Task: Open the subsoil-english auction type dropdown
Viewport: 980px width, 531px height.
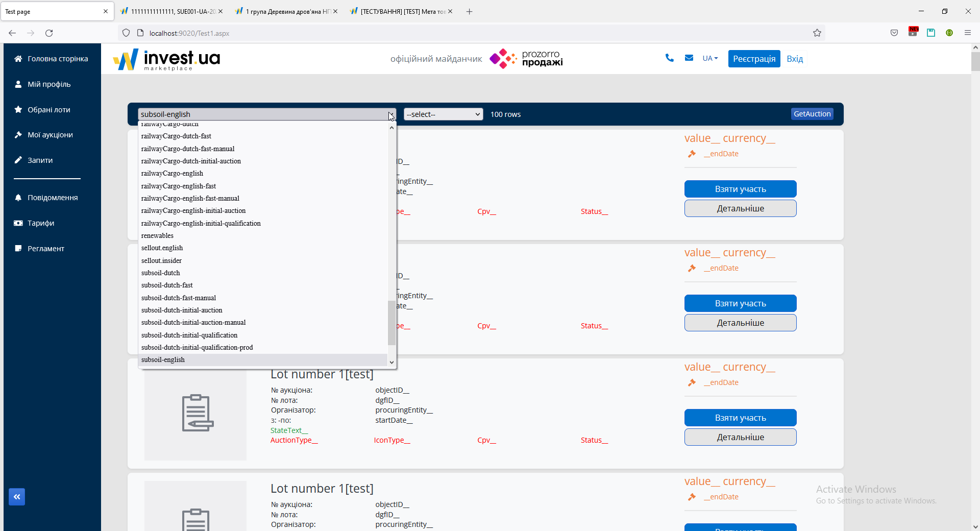Action: [267, 114]
